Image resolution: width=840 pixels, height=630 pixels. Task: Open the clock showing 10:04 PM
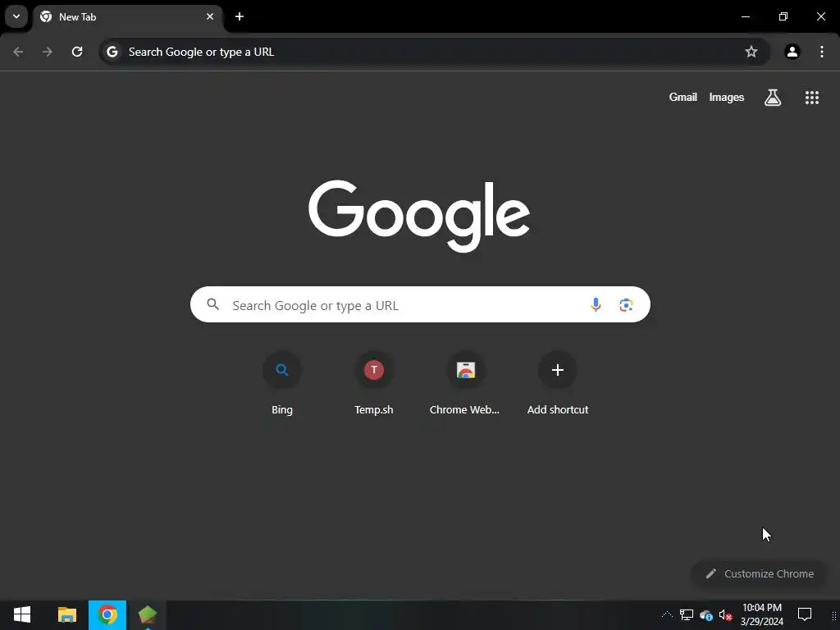[x=762, y=615]
